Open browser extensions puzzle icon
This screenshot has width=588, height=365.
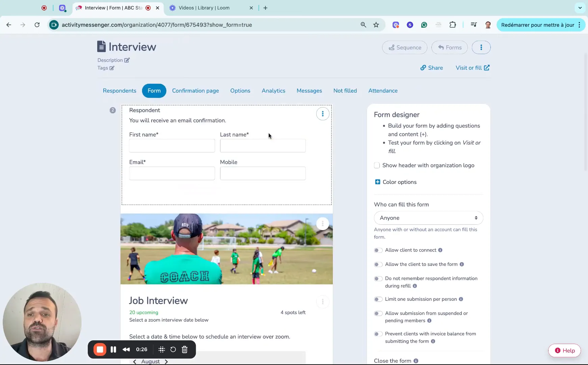(453, 25)
